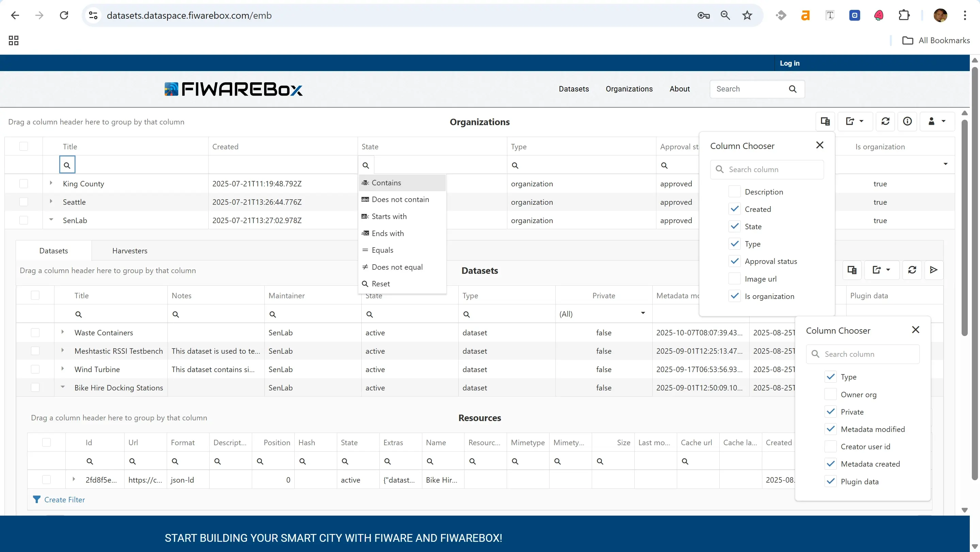Uncheck Approval status column checkbox

[x=734, y=261]
